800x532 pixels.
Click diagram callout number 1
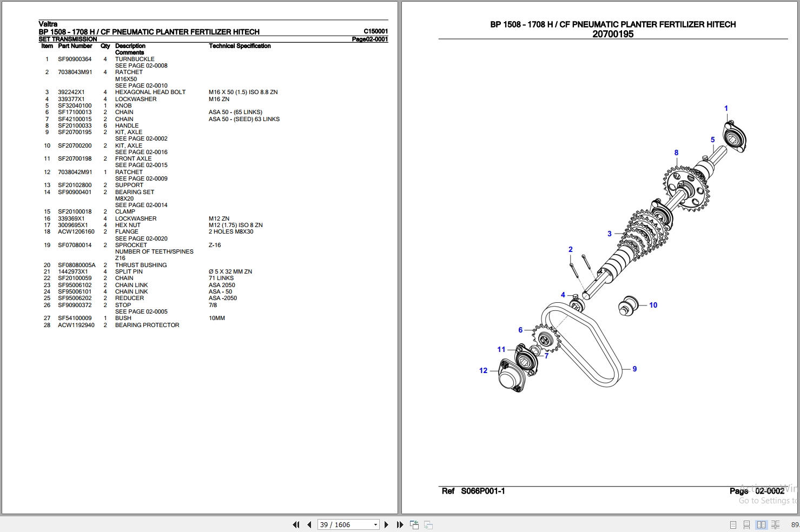click(726, 108)
